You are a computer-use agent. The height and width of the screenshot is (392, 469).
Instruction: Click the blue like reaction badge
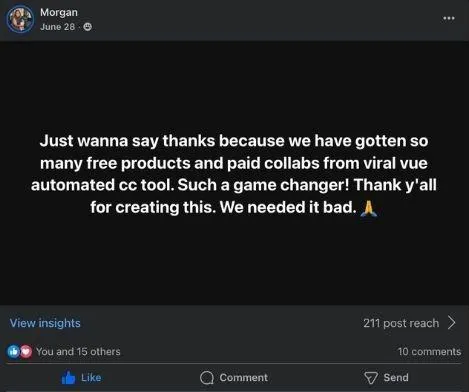pos(13,351)
